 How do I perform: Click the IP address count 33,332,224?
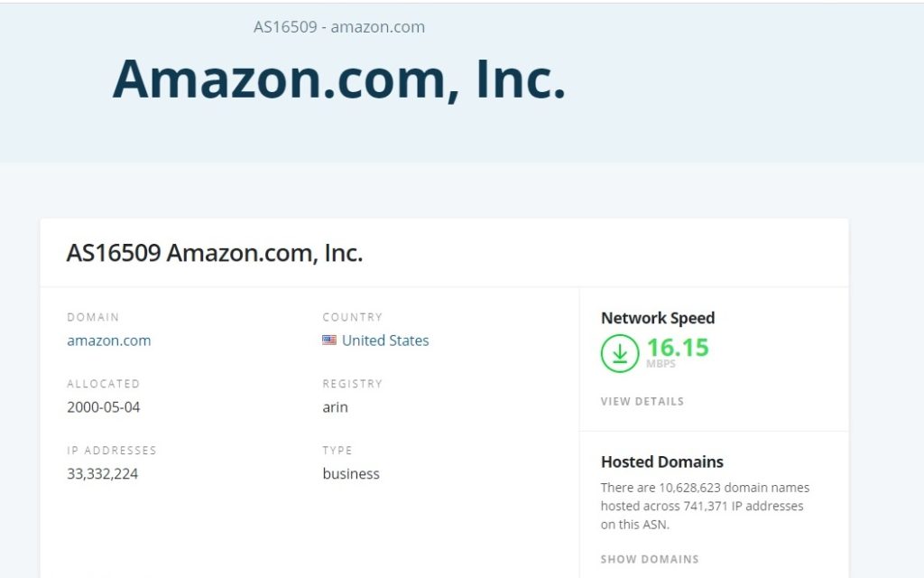(x=102, y=473)
